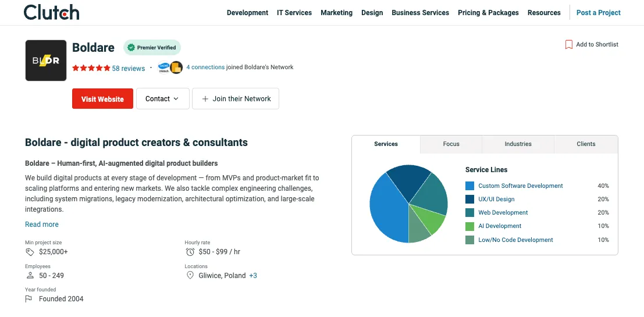Click the Boldare company logo thumbnail

46,60
